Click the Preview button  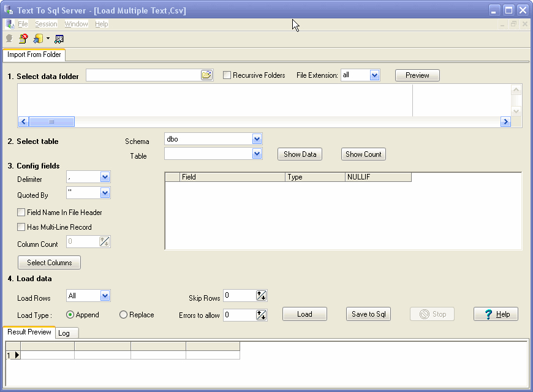[x=417, y=75]
